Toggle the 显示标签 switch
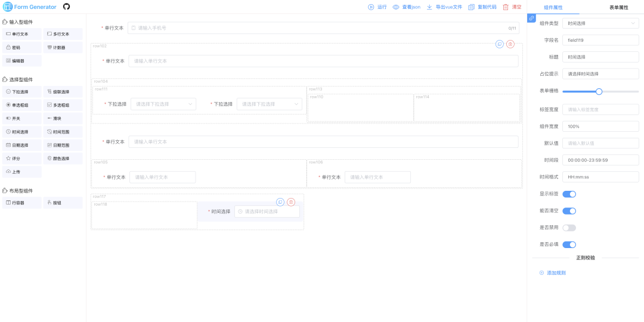Viewport: 644px width, 322px height. click(x=569, y=194)
